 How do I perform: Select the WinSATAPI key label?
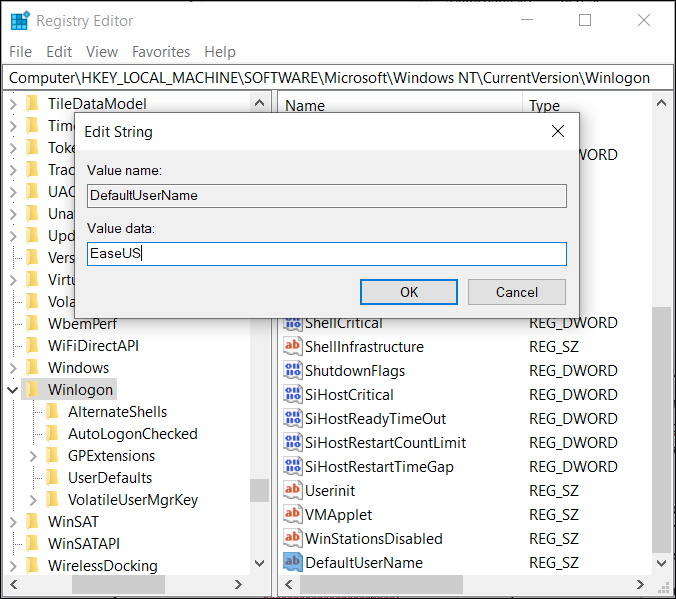84,543
